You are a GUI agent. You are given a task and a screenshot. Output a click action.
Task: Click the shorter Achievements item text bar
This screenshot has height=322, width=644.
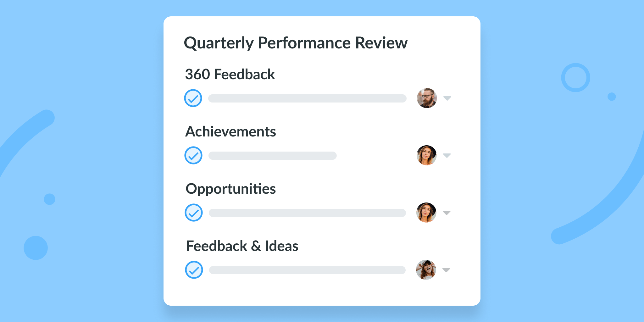tap(273, 156)
